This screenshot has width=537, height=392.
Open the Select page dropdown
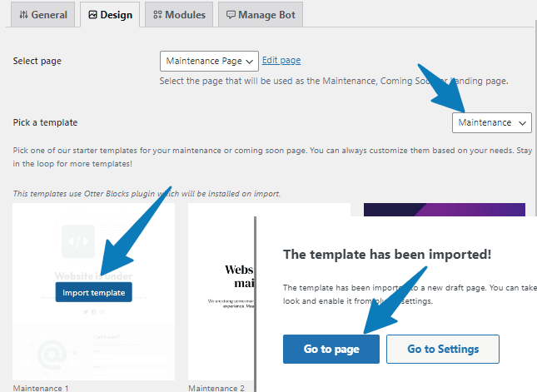tap(209, 61)
